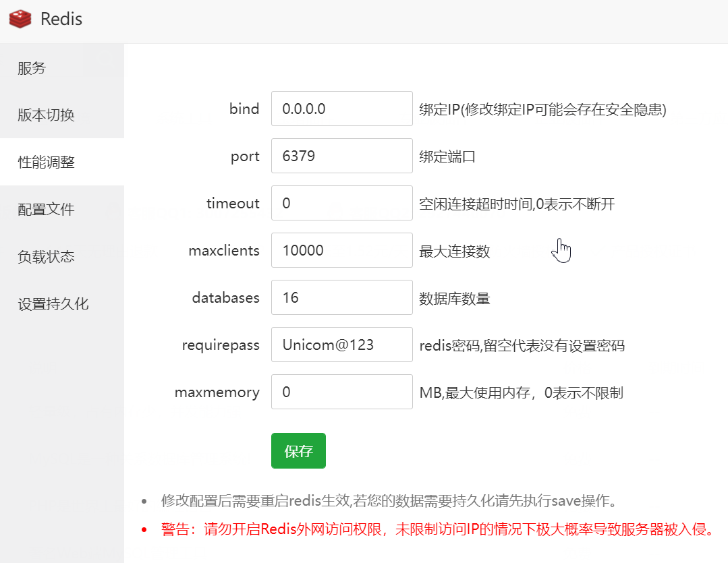Edit the port field showing 6379
Screen dimensions: 728x563
point(341,156)
